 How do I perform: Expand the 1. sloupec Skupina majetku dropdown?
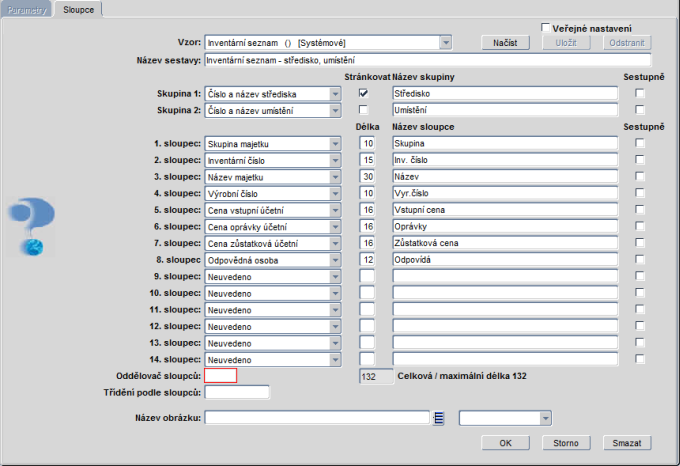pyautogui.click(x=335, y=144)
